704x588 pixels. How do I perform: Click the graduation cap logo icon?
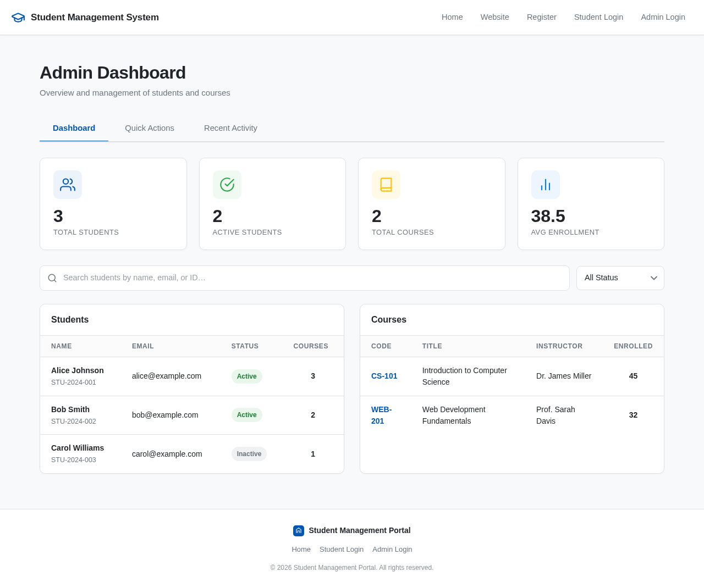[x=18, y=18]
